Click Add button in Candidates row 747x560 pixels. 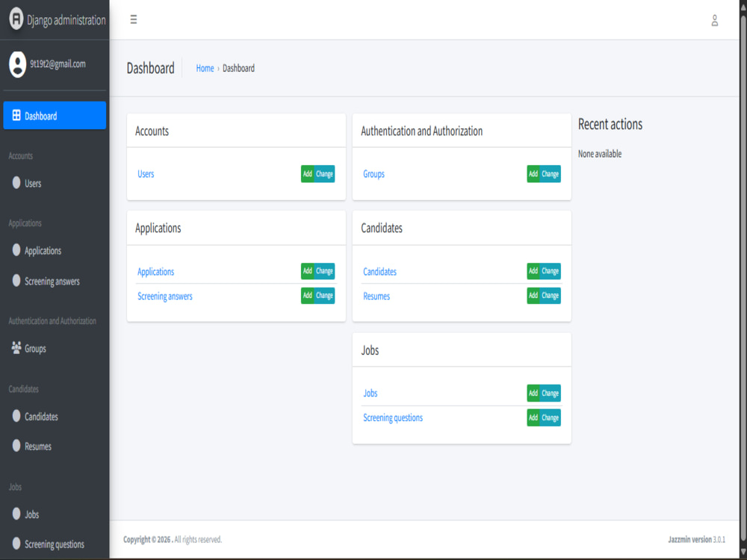point(533,271)
